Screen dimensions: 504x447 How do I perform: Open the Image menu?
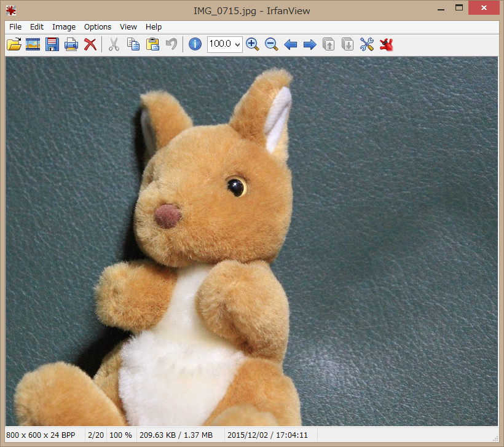pos(63,26)
